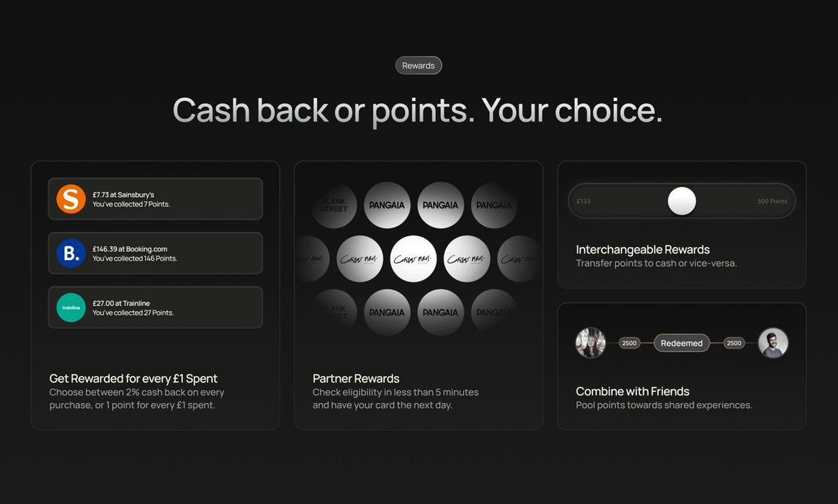Select the bearded man's profile avatar
This screenshot has width=838, height=504.
pos(773,343)
